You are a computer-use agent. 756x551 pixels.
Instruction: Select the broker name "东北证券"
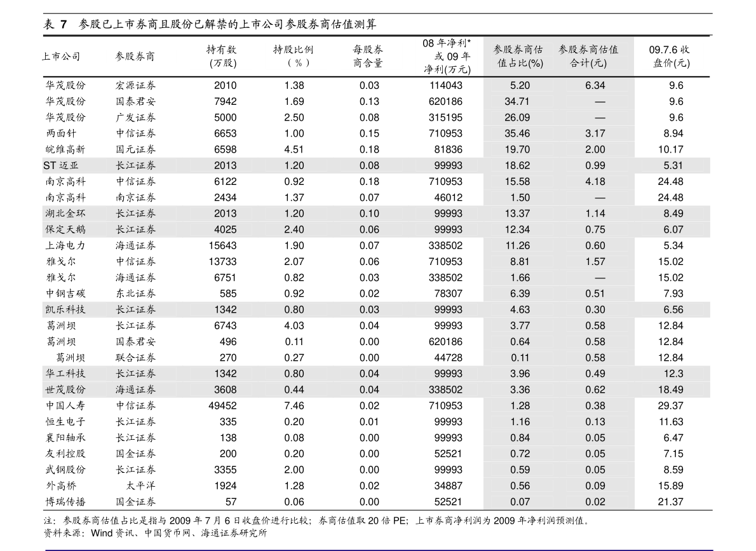point(135,294)
